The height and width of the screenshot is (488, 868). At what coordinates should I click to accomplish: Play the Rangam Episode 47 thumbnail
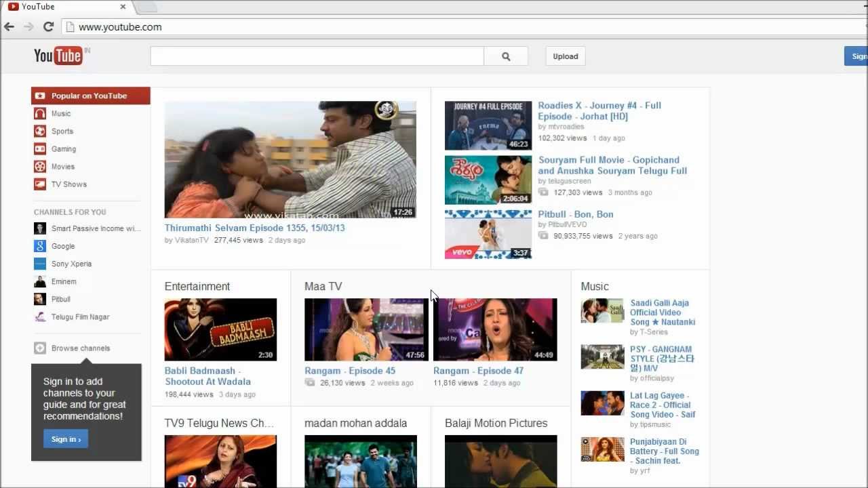[x=495, y=329]
